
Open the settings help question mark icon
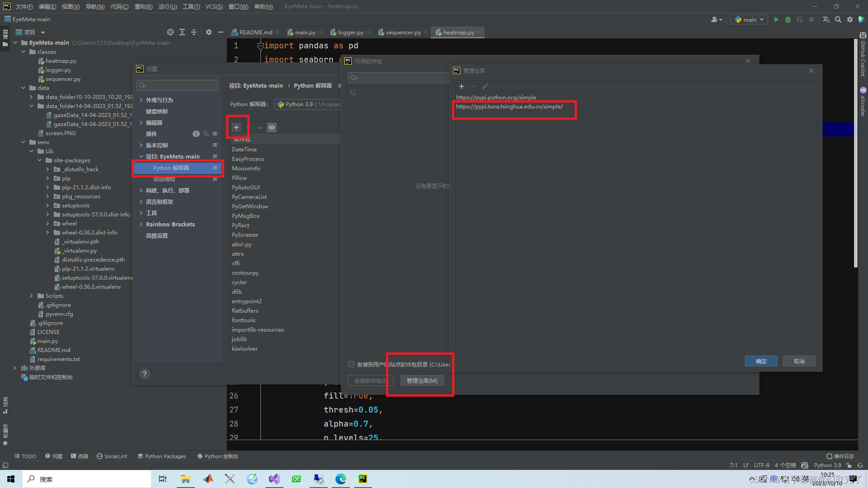coord(145,374)
